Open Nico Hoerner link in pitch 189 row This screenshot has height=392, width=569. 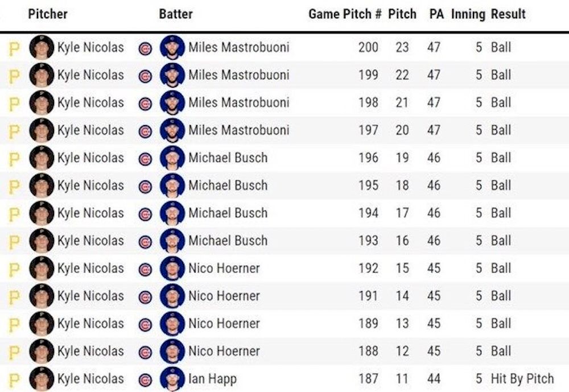coord(224,323)
